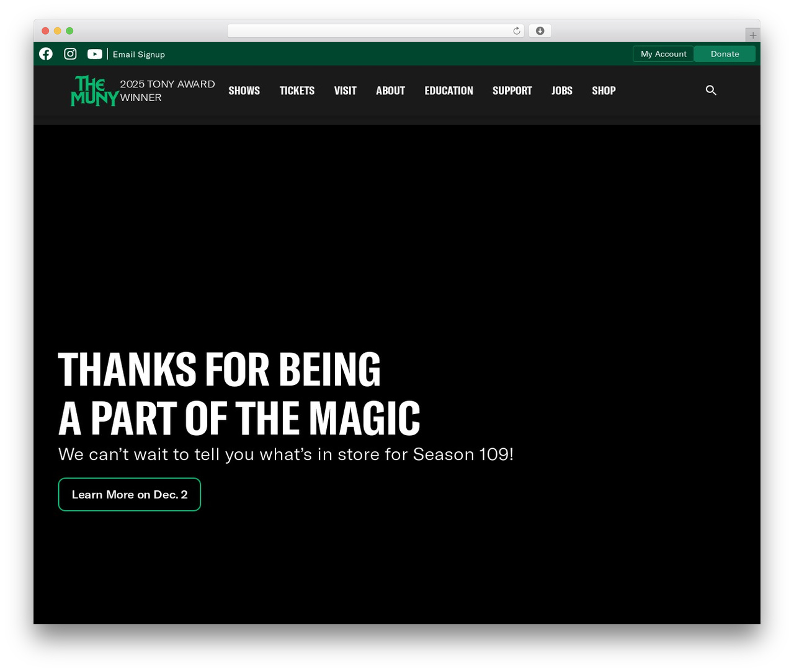
Task: Click the search magnifier icon
Action: click(x=711, y=91)
